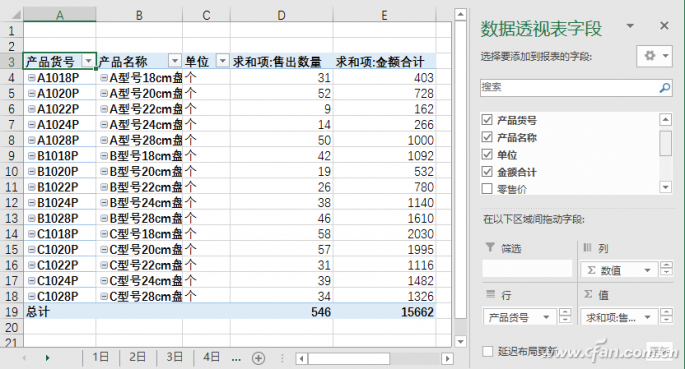Click the select-all corner of the sheet

pyautogui.click(x=12, y=15)
